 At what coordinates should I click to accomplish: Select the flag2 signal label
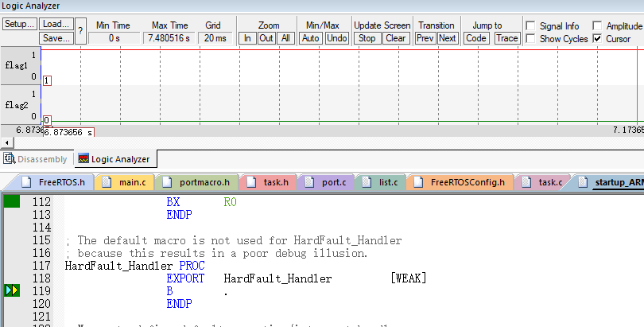[x=17, y=105]
